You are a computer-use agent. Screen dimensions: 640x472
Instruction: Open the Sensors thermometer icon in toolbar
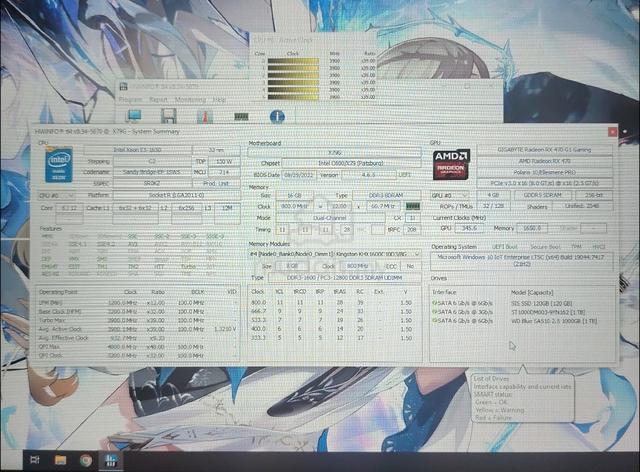pyautogui.click(x=205, y=116)
